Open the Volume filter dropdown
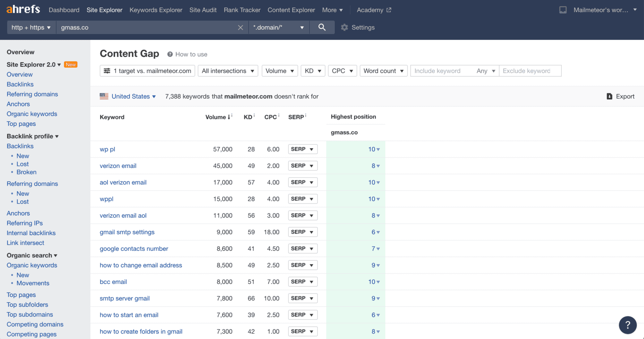The height and width of the screenshot is (339, 644). 280,71
